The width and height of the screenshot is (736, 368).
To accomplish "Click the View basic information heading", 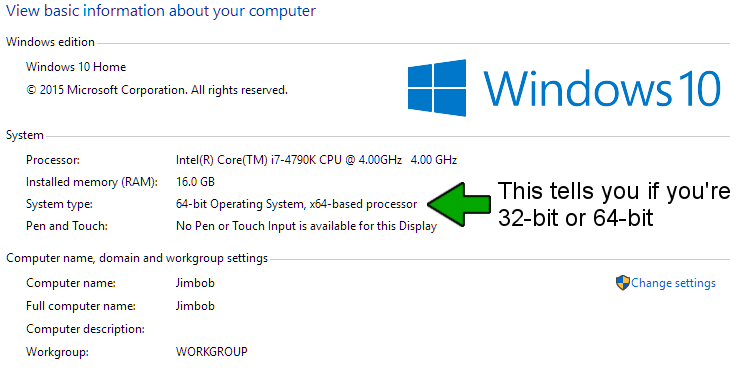I will (161, 11).
